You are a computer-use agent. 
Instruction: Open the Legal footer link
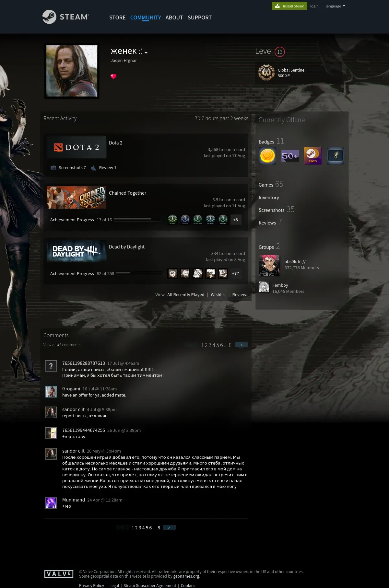114,585
